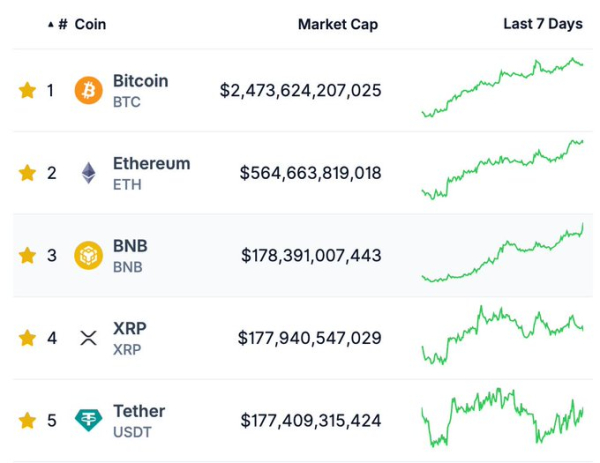Screen dimensions: 600x463
Task: Click the Bitcoin orange logo icon
Action: click(x=88, y=91)
